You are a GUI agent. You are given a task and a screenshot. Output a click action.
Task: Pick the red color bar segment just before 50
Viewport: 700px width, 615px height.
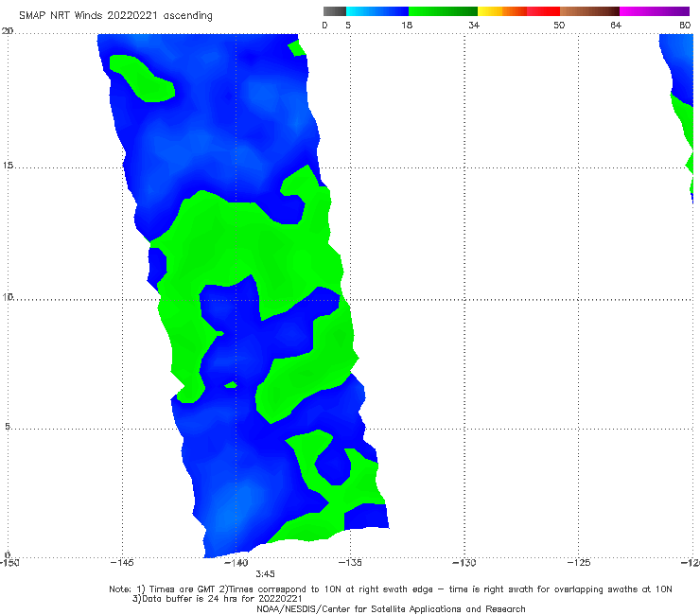tap(543, 11)
